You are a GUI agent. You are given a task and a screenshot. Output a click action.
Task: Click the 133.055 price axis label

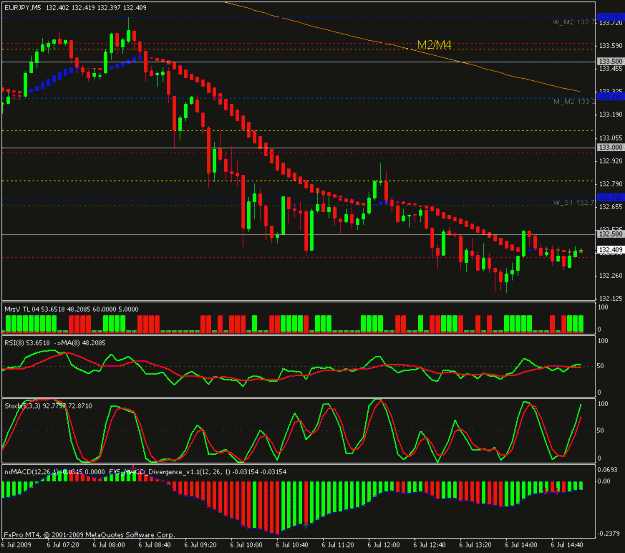[610, 138]
